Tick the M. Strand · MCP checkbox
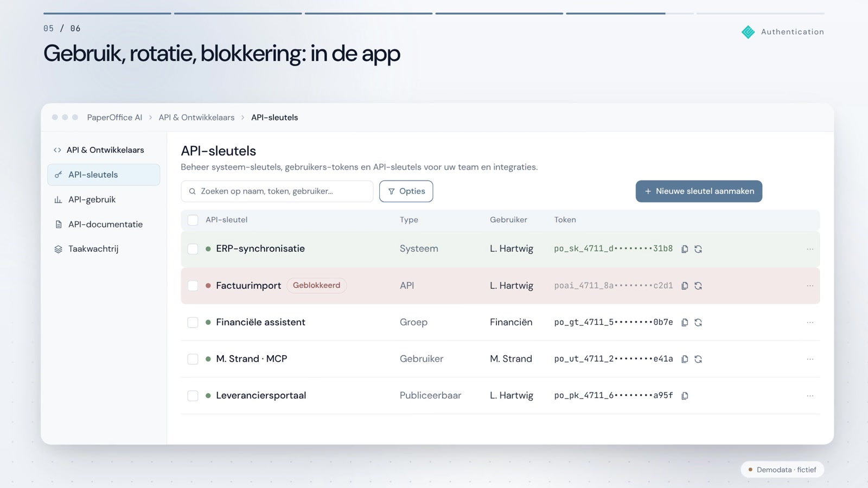The height and width of the screenshot is (488, 868). [x=193, y=359]
